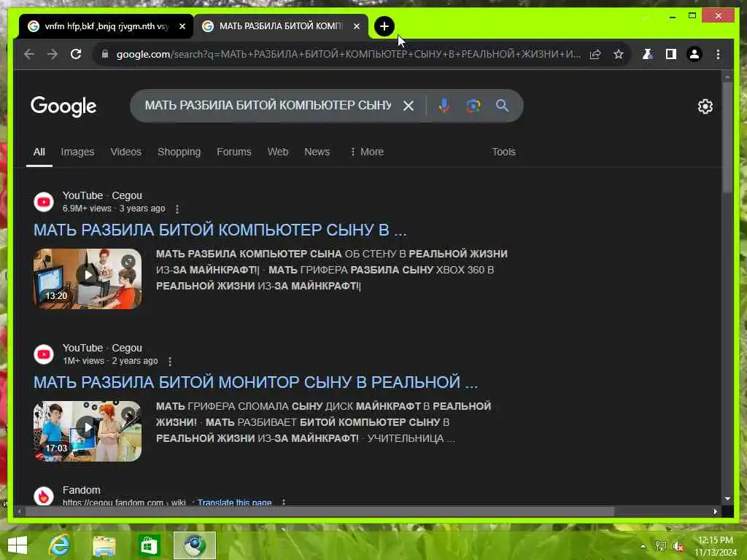This screenshot has height=560, width=747.
Task: Toggle the side panel icon
Action: pos(671,54)
